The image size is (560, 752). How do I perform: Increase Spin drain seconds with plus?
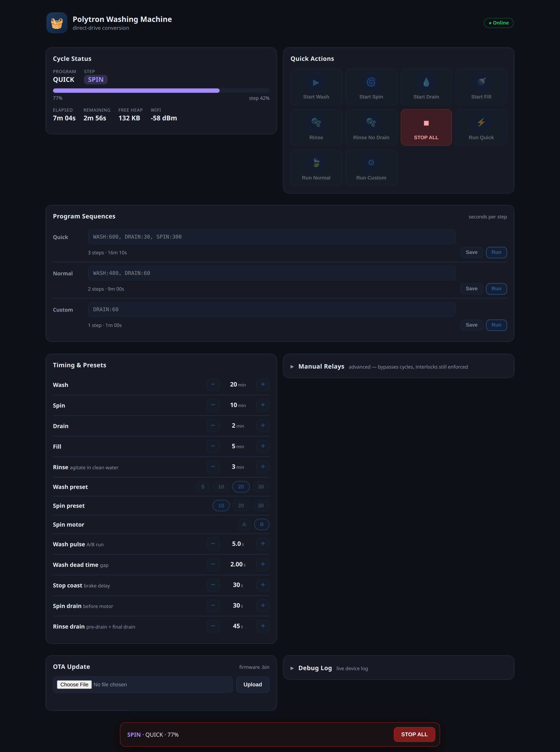(263, 605)
